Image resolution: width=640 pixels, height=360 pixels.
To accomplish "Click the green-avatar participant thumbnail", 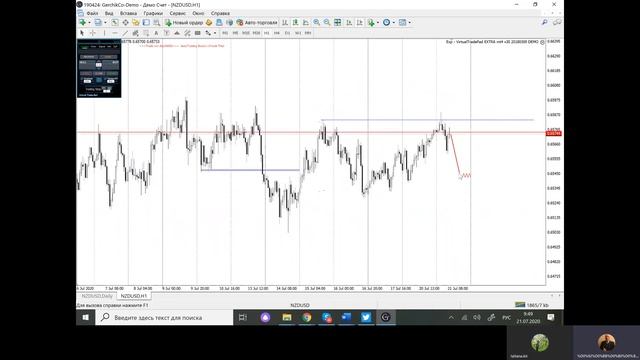I will 540,343.
